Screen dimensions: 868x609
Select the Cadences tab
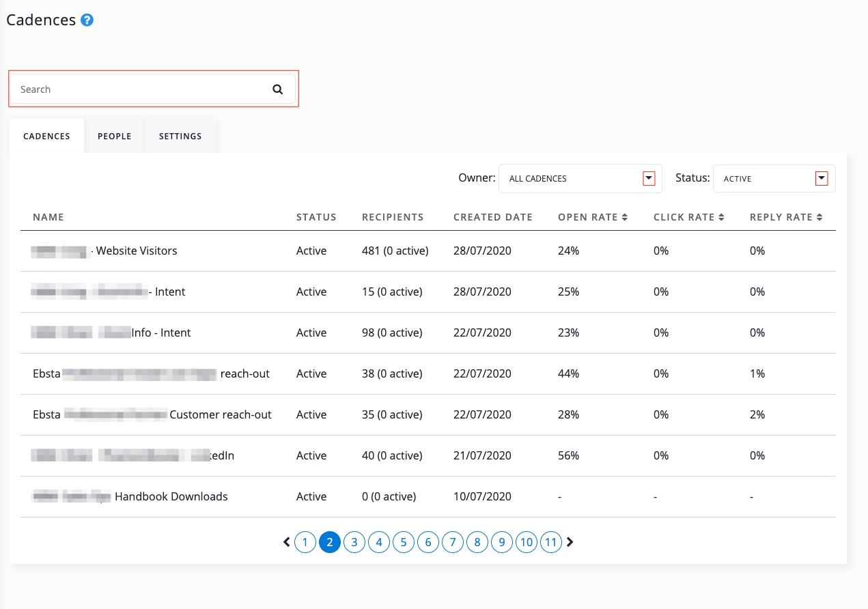46,136
